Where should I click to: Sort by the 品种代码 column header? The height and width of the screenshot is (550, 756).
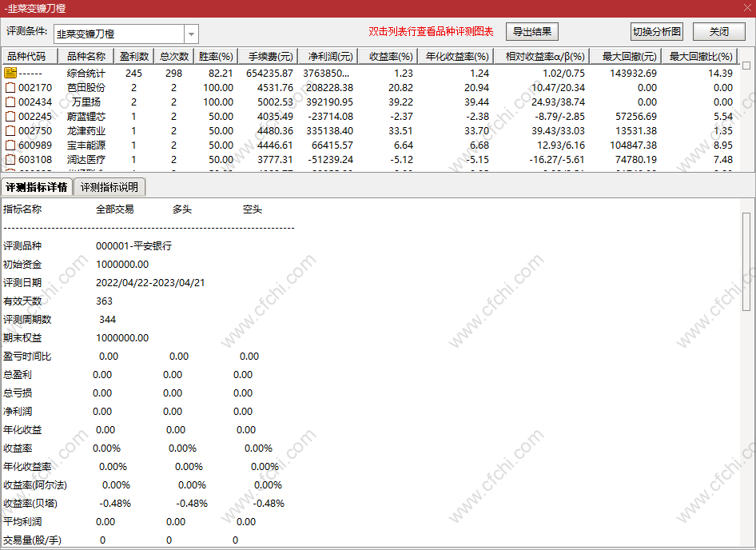30,57
